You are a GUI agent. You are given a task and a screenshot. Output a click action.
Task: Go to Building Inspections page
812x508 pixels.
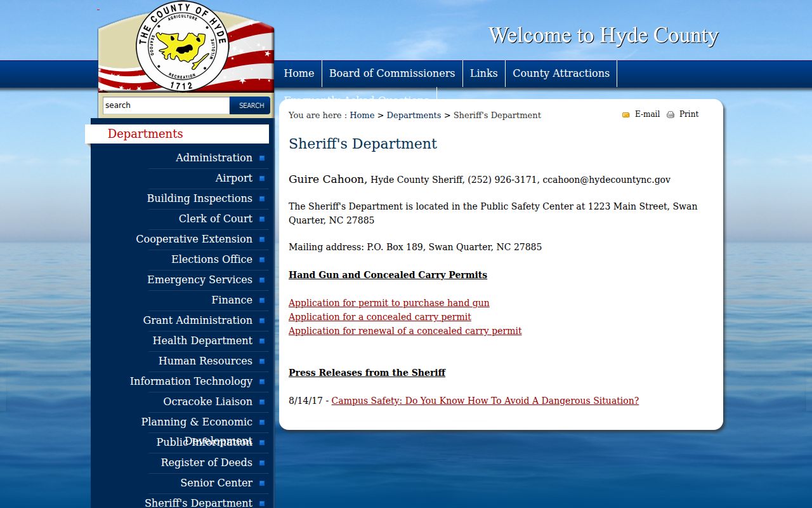(x=200, y=198)
